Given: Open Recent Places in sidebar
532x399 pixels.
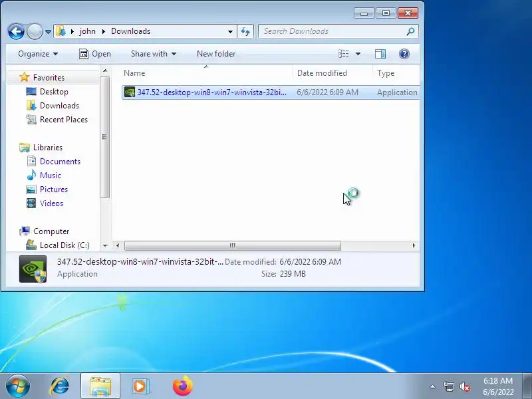Looking at the screenshot, I should coord(64,120).
